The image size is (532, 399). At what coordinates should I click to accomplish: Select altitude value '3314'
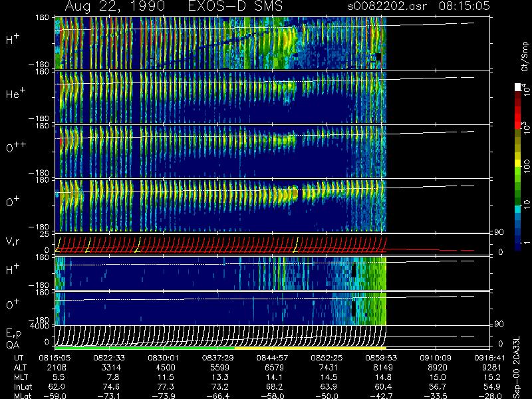pos(111,368)
